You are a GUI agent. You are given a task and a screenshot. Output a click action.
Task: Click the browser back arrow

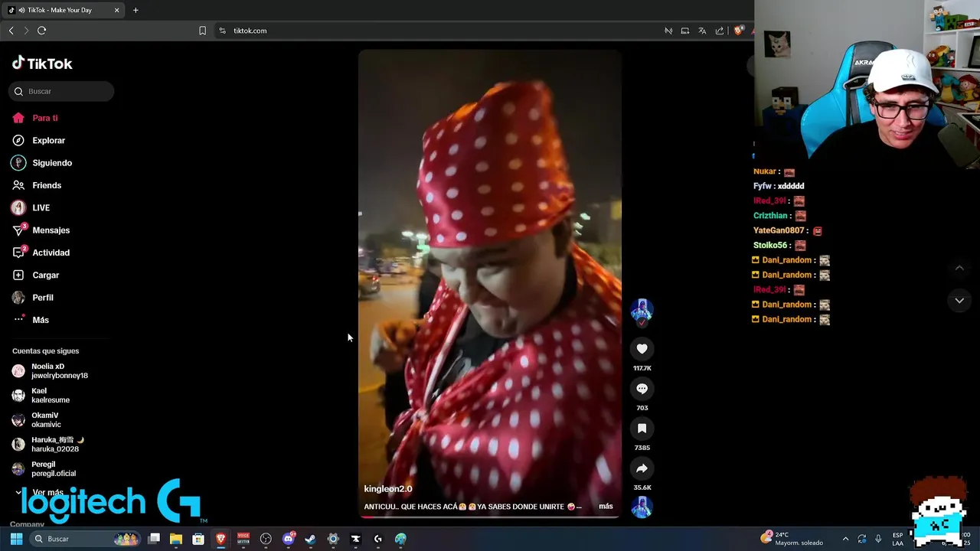click(x=11, y=31)
